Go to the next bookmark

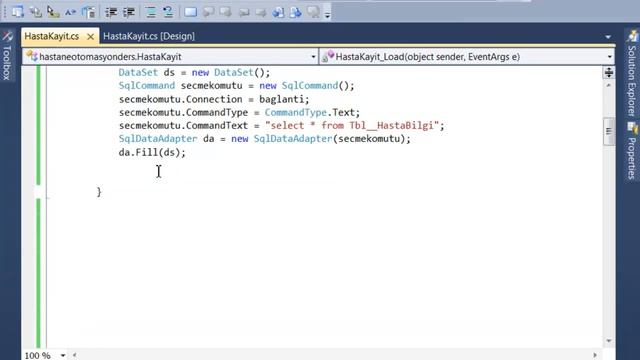(x=226, y=12)
